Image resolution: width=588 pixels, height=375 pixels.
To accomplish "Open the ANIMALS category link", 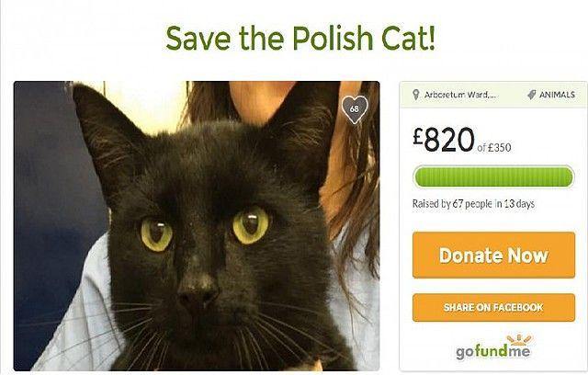I will click(557, 95).
